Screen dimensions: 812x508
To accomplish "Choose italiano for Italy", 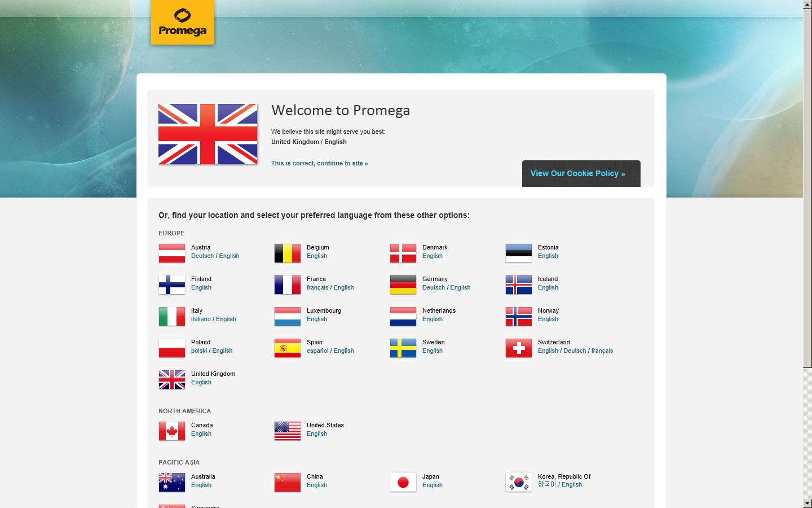I will point(200,319).
